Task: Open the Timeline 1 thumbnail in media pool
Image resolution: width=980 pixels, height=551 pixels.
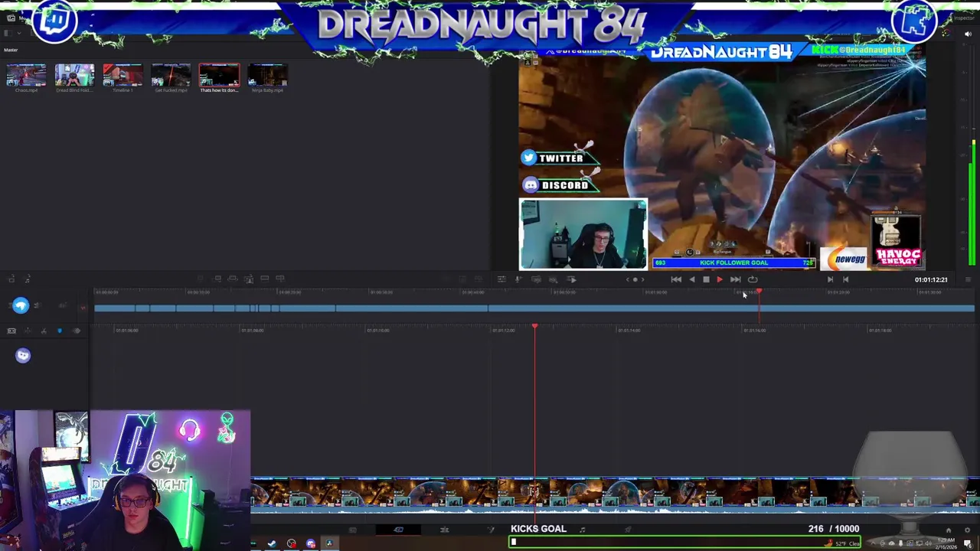Action: (x=122, y=76)
